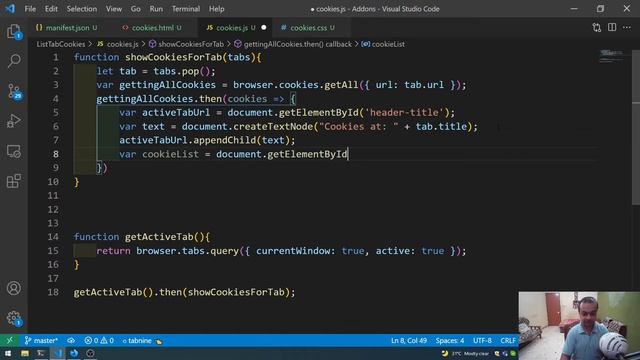Click 'currentWindow' in line 15
Viewport: 640px width, 360px height.
click(x=293, y=251)
